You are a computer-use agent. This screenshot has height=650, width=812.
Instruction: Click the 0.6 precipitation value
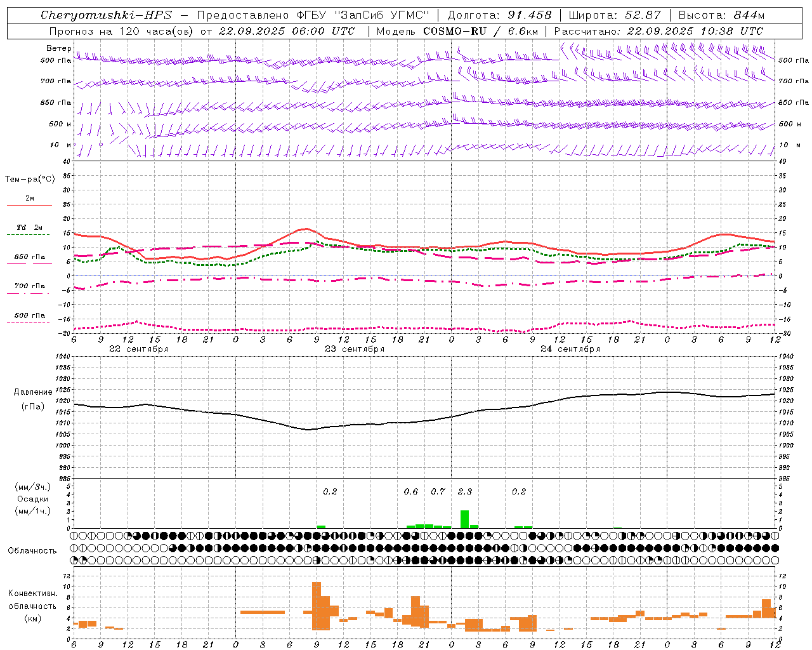(411, 491)
